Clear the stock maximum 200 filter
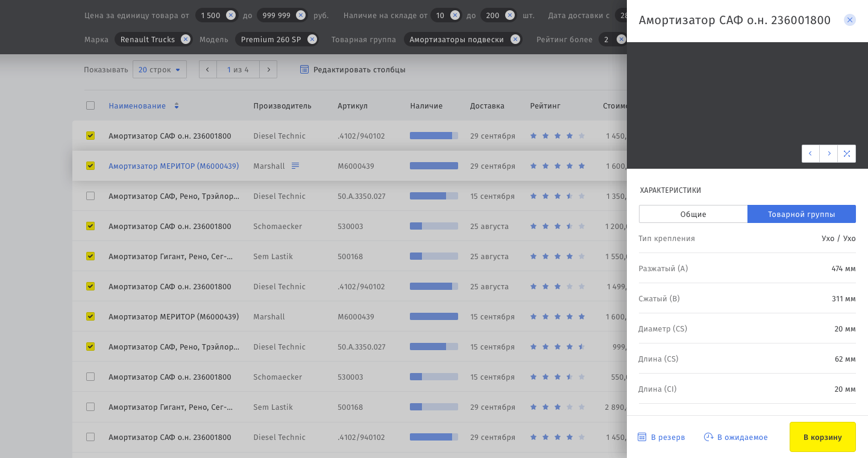 pyautogui.click(x=510, y=15)
